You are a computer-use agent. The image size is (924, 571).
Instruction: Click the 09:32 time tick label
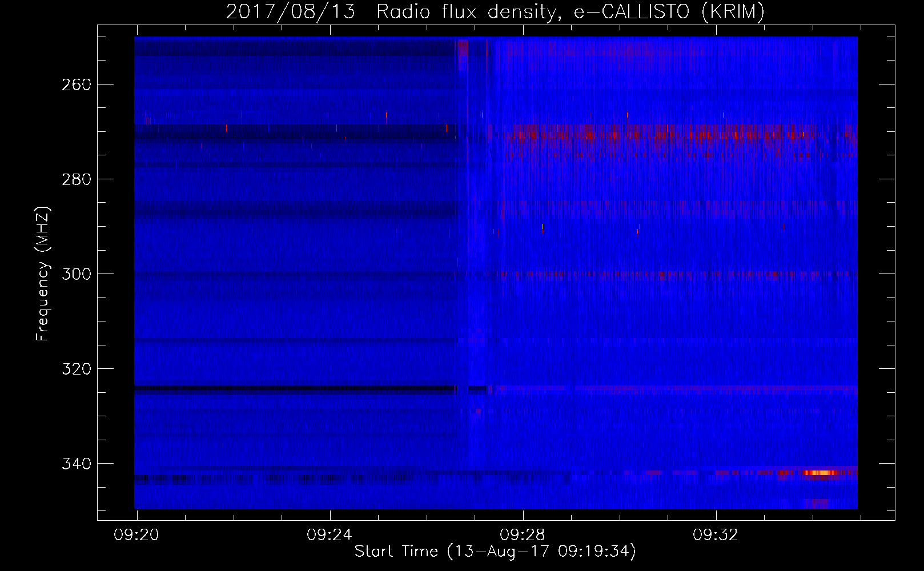tap(716, 535)
